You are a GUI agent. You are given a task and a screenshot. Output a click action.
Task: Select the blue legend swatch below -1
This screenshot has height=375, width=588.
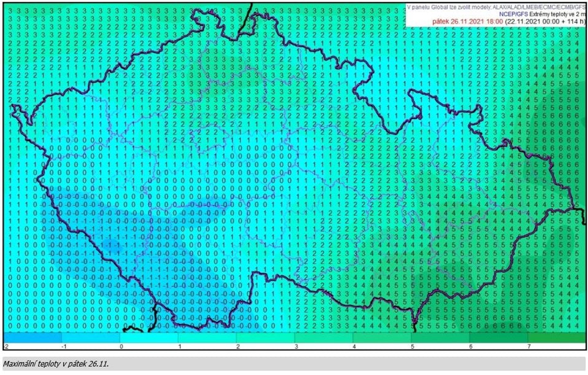tap(33, 338)
